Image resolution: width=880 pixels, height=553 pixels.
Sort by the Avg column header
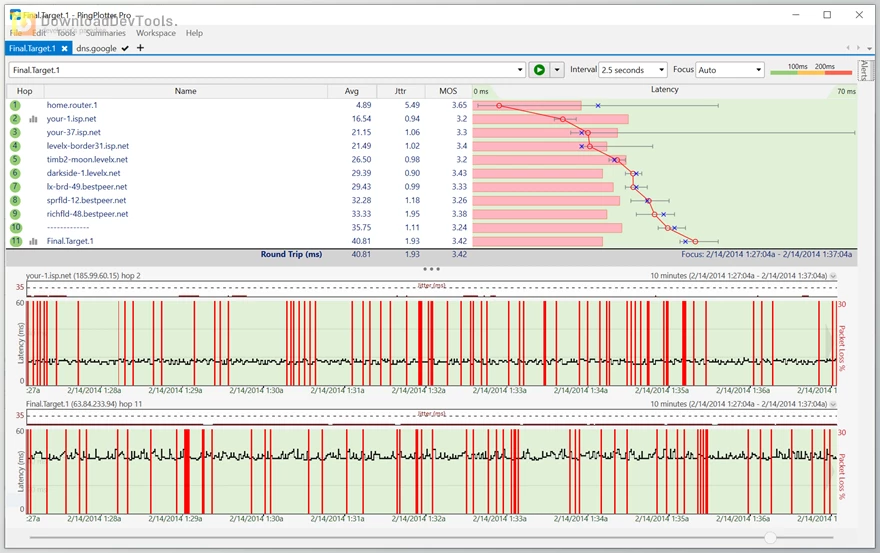(x=351, y=90)
